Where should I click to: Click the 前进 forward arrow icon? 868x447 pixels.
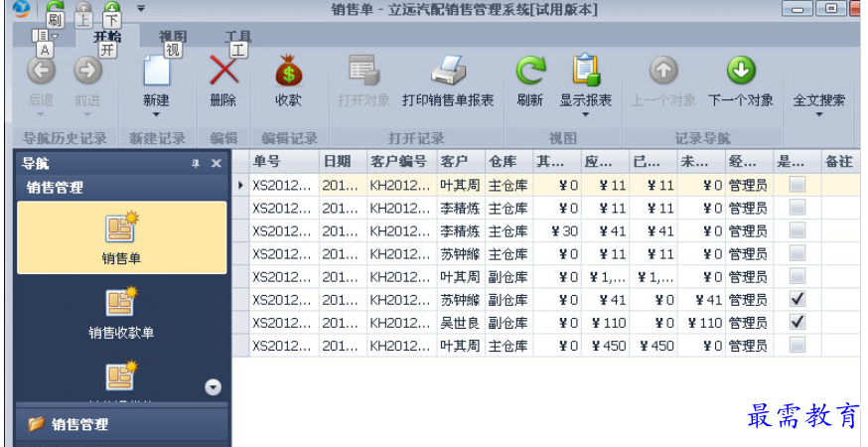pos(88,71)
